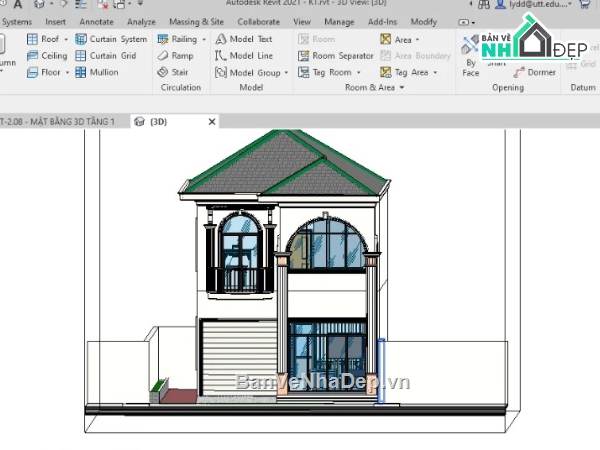Click the binoculars icon in title bar
The height and width of the screenshot is (450, 600).
tap(484, 4)
